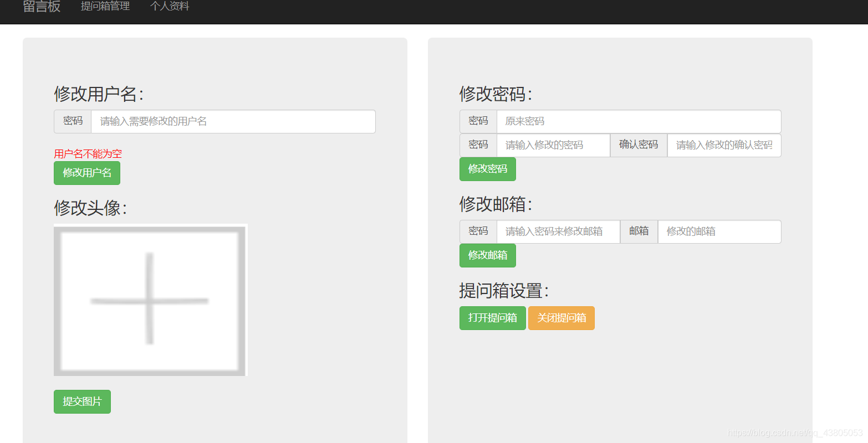Open 个人资料 menu item

170,7
